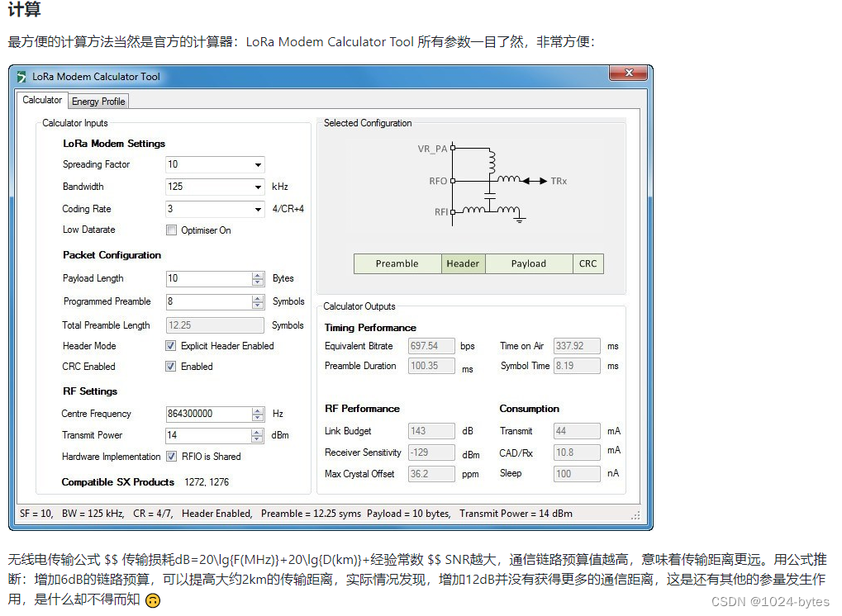Screen dimensions: 842x616
Task: Decrease Centre Frequency with down arrow
Action: pos(258,418)
